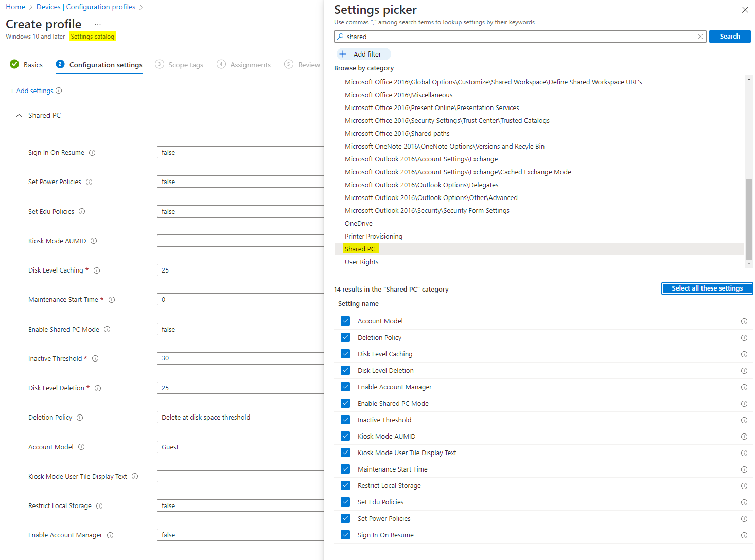The image size is (755, 560).
Task: Uncheck the Account Model setting
Action: [345, 320]
